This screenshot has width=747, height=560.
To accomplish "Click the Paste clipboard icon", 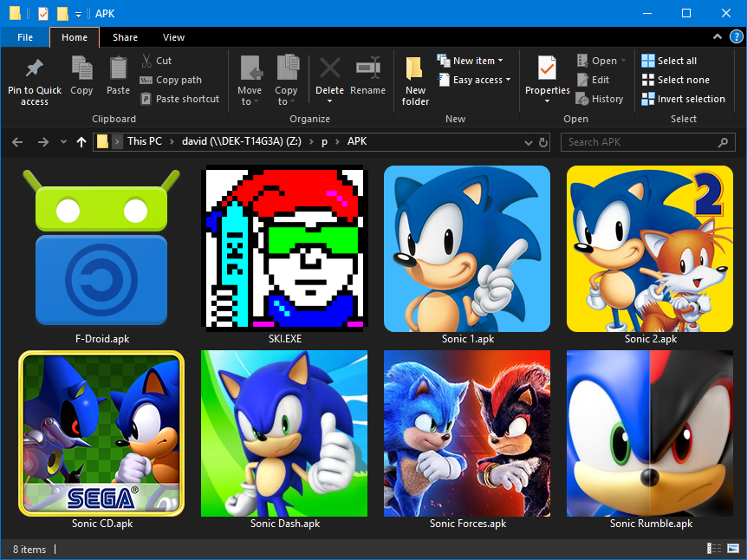I will click(x=118, y=68).
